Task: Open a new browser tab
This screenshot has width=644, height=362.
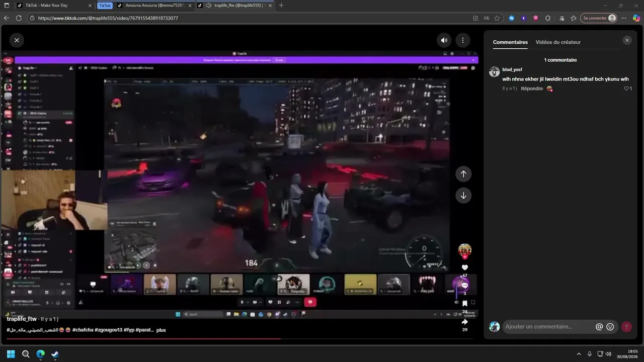Action: (x=281, y=6)
